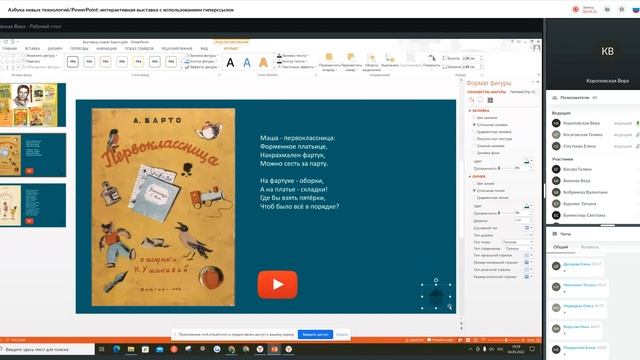Open the Design ribbon tab

[x=55, y=49]
